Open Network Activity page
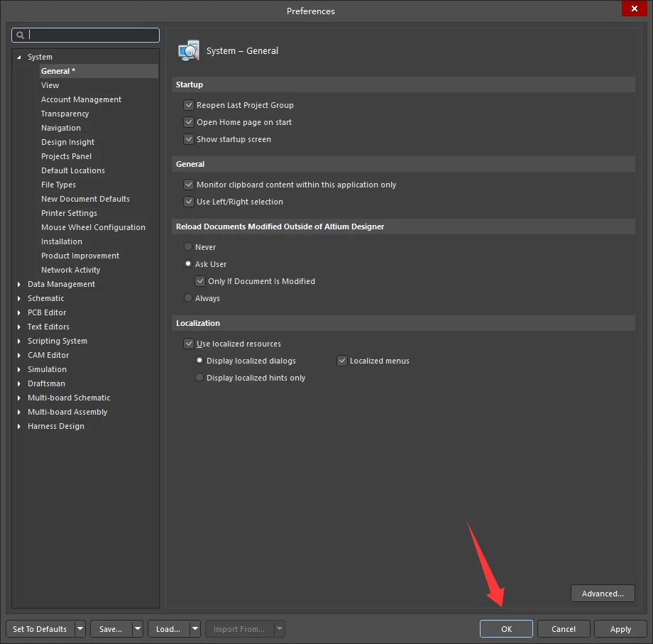653x644 pixels. coord(71,270)
